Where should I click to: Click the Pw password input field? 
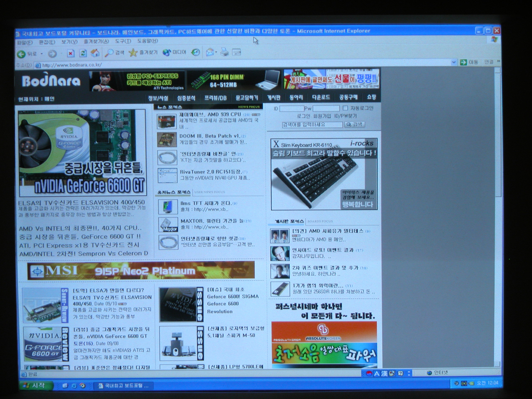(x=326, y=108)
